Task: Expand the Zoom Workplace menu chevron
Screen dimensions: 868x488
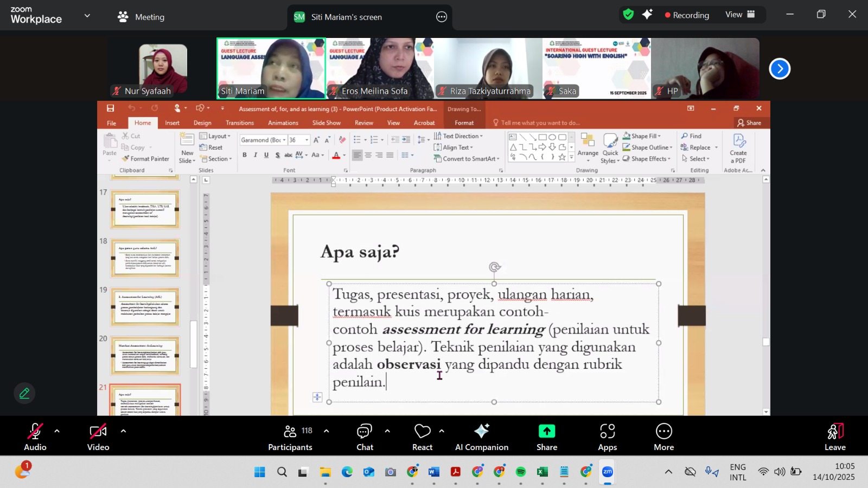Action: (x=87, y=16)
